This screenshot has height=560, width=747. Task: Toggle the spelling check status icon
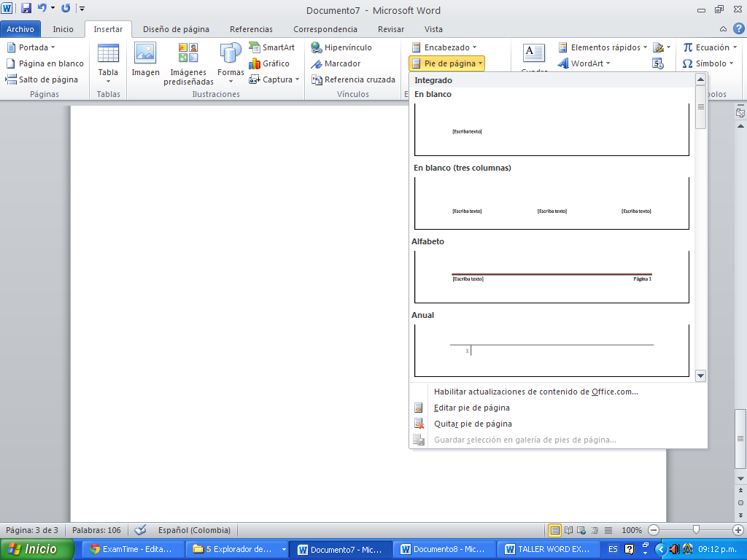pyautogui.click(x=141, y=530)
